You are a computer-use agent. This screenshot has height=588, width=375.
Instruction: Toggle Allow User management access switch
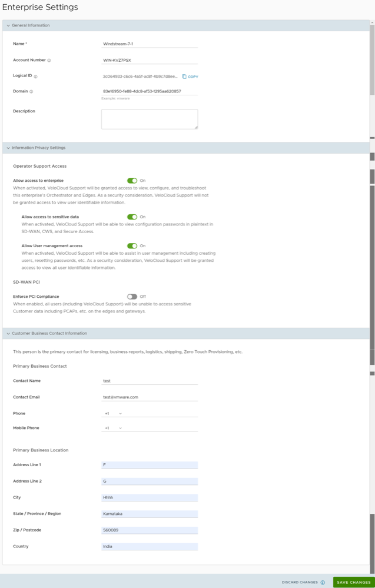tap(132, 246)
